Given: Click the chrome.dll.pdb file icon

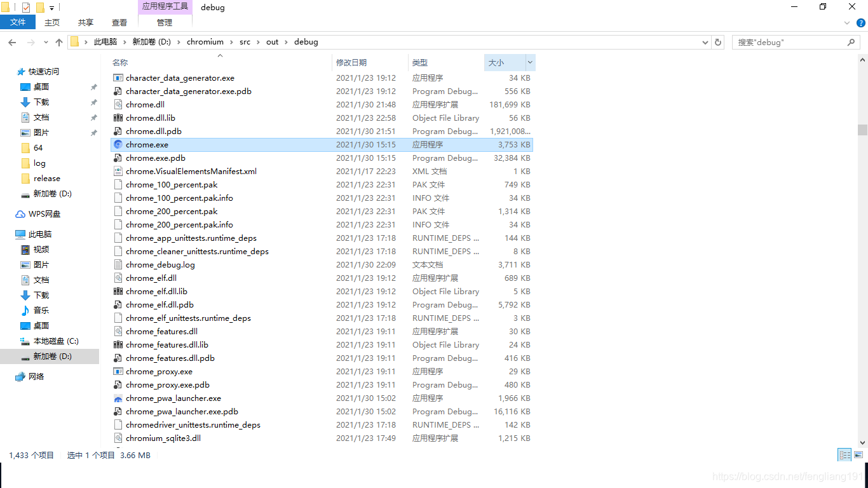Looking at the screenshot, I should [x=118, y=131].
